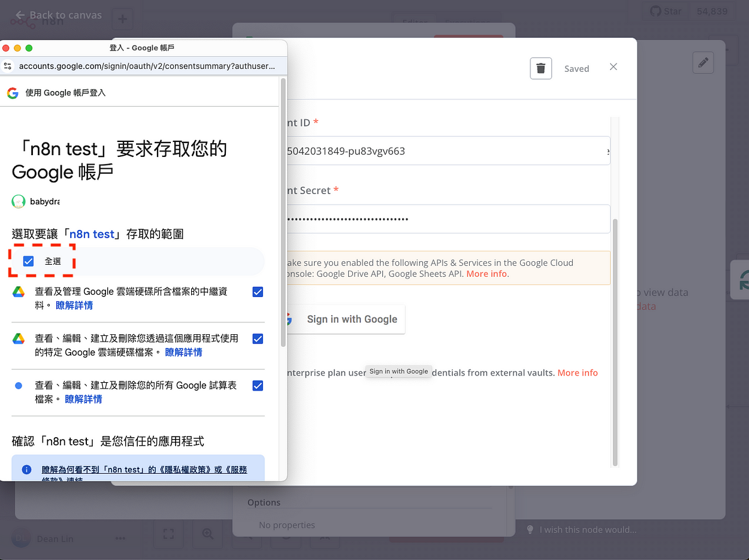The width and height of the screenshot is (749, 560).
Task: Click the fit-to-view icon on canvas toolbar
Action: [x=168, y=534]
